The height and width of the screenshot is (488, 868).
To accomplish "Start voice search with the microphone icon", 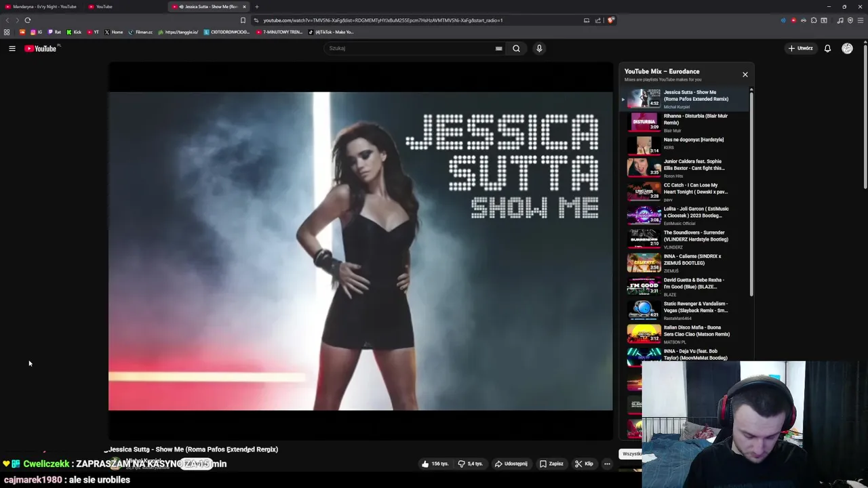I will point(539,48).
